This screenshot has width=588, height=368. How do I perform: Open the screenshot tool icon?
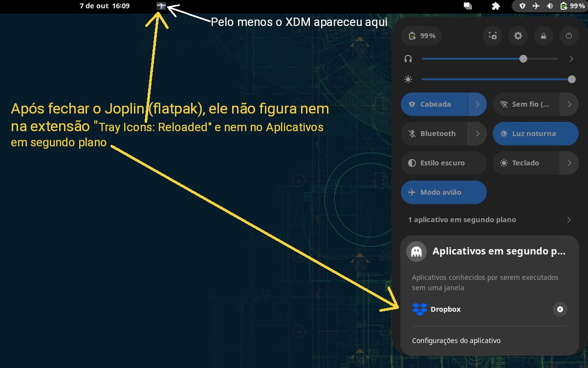click(x=493, y=36)
